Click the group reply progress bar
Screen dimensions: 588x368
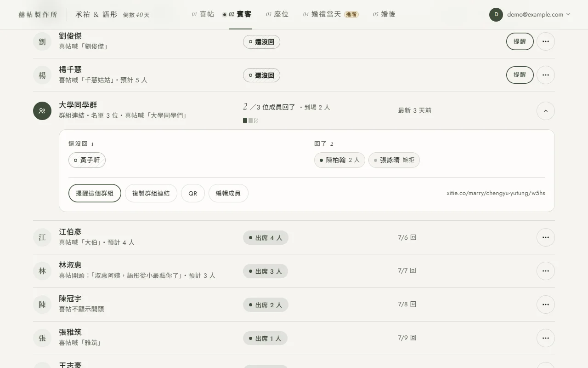[251, 121]
